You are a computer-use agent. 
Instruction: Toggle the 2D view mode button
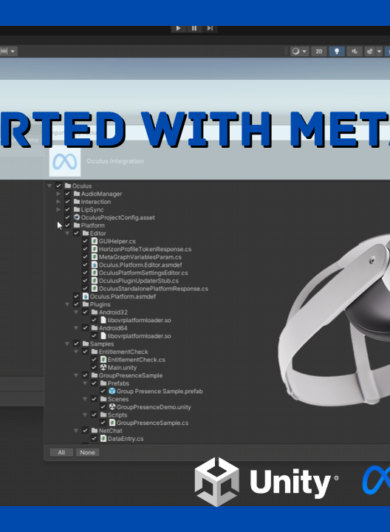[319, 51]
